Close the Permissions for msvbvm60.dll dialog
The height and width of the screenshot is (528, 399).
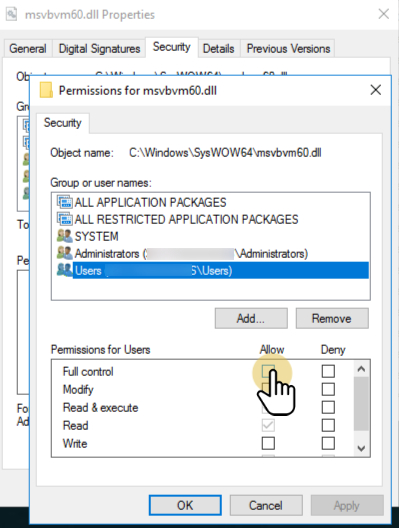tap(375, 90)
